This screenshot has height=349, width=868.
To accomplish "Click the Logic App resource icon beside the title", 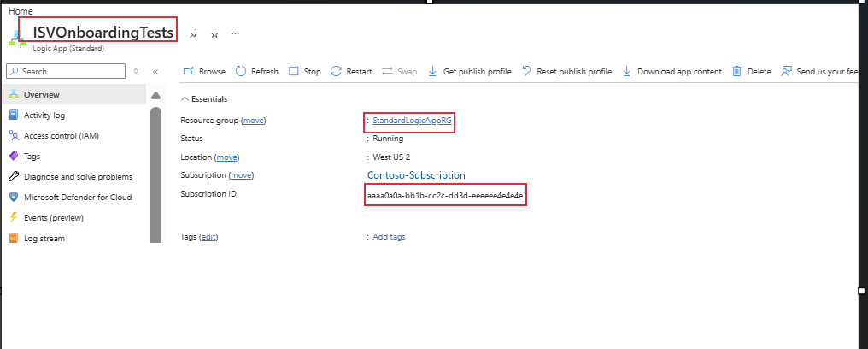I will pos(15,40).
